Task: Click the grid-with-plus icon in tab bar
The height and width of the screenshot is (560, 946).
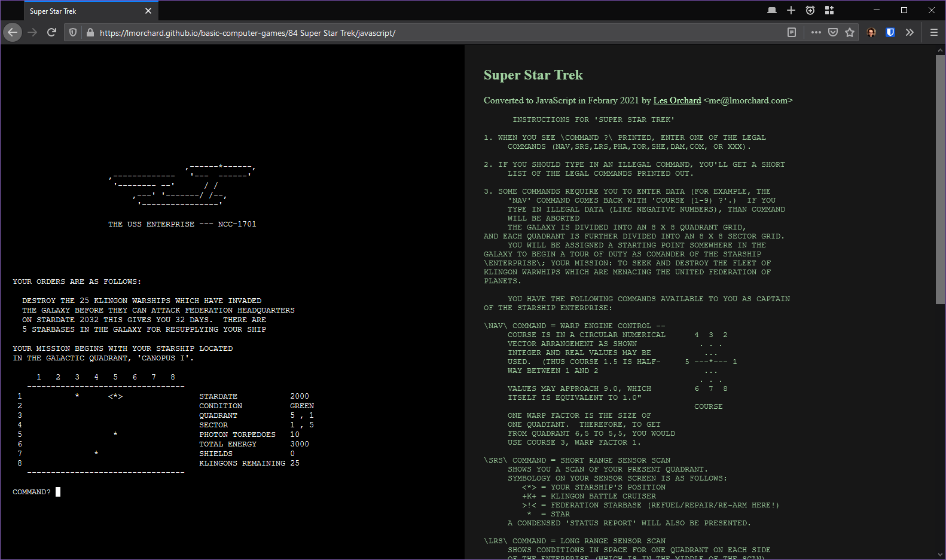Action: click(x=829, y=10)
